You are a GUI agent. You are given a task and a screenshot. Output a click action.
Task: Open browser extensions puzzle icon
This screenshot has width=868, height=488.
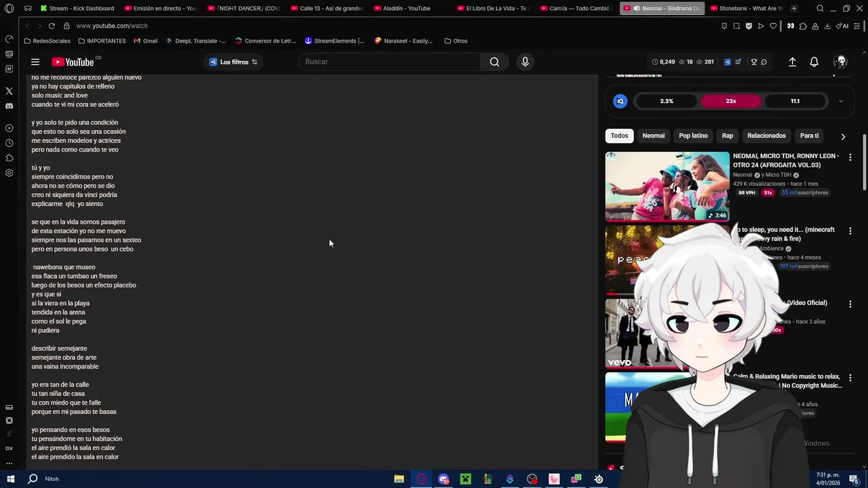pos(803,26)
